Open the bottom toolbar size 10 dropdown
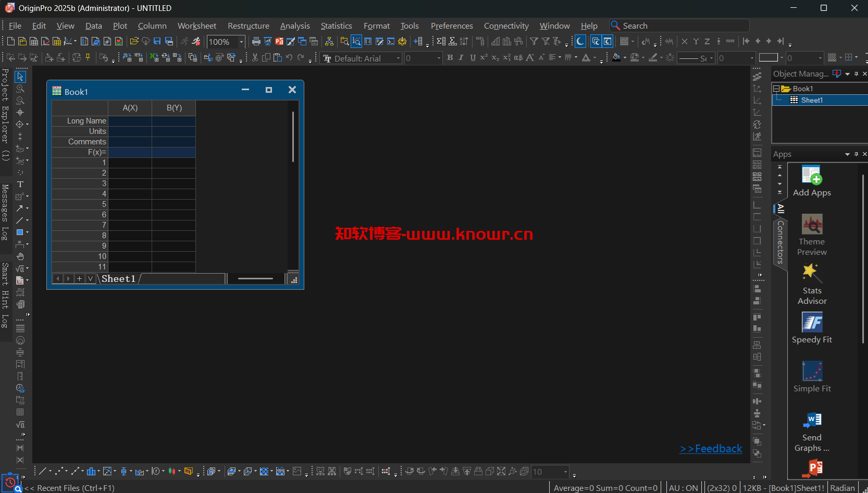 [565, 472]
